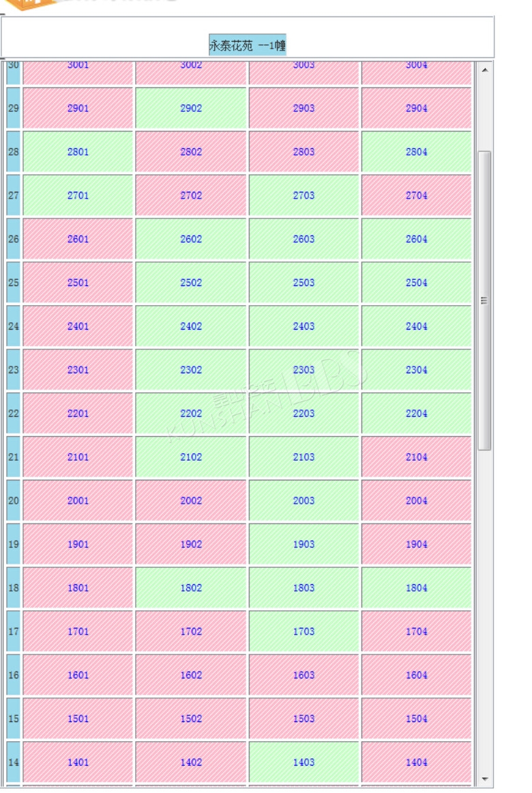Image resolution: width=532 pixels, height=793 pixels.
Task: Open unit 1902
Action: [x=191, y=544]
